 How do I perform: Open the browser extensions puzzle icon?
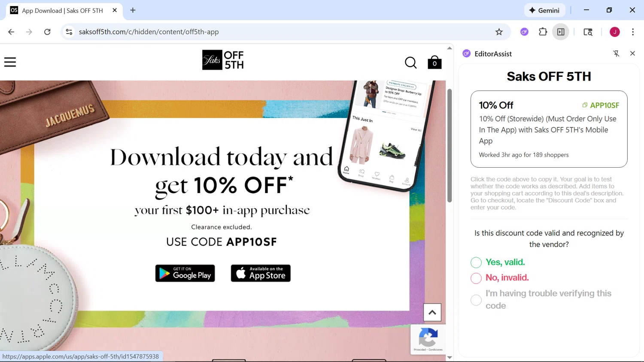[543, 32]
